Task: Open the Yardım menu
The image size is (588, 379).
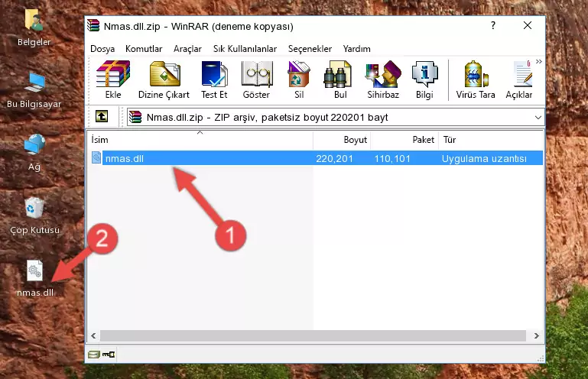Action: pos(356,49)
